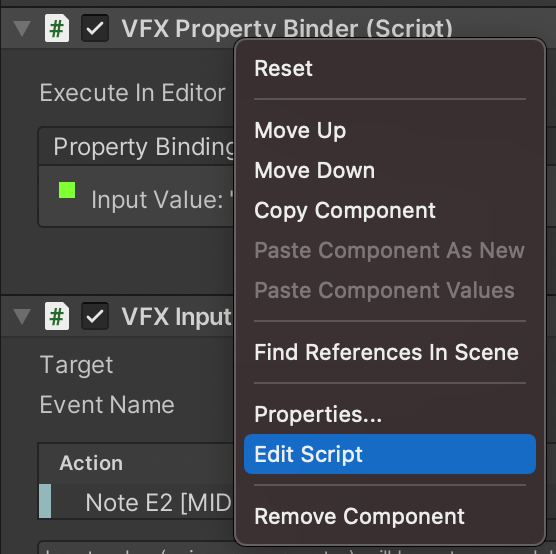This screenshot has height=554, width=556.
Task: Click the Property Bindings list header
Action: (x=136, y=146)
